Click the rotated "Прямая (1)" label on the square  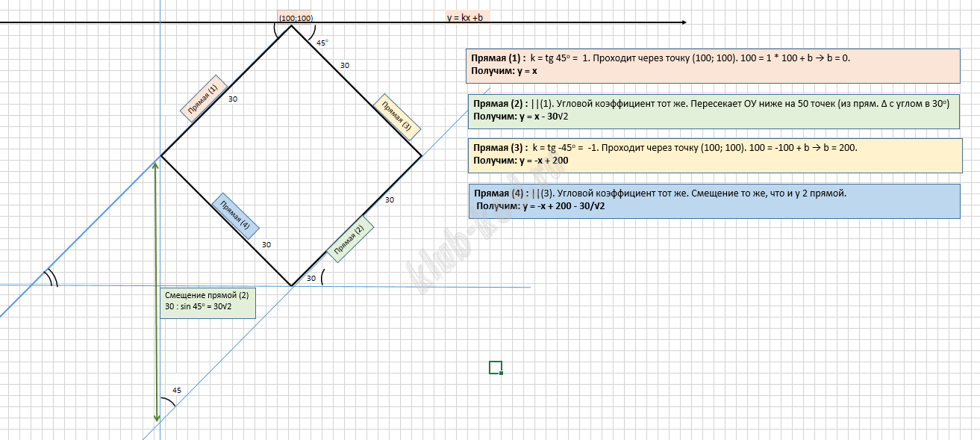point(203,98)
